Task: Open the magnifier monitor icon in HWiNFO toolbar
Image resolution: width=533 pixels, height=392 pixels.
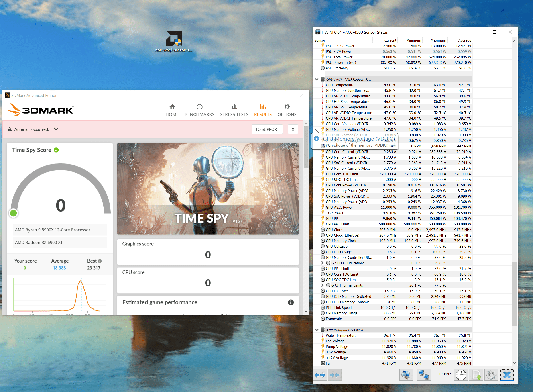Action: pyautogui.click(x=406, y=375)
